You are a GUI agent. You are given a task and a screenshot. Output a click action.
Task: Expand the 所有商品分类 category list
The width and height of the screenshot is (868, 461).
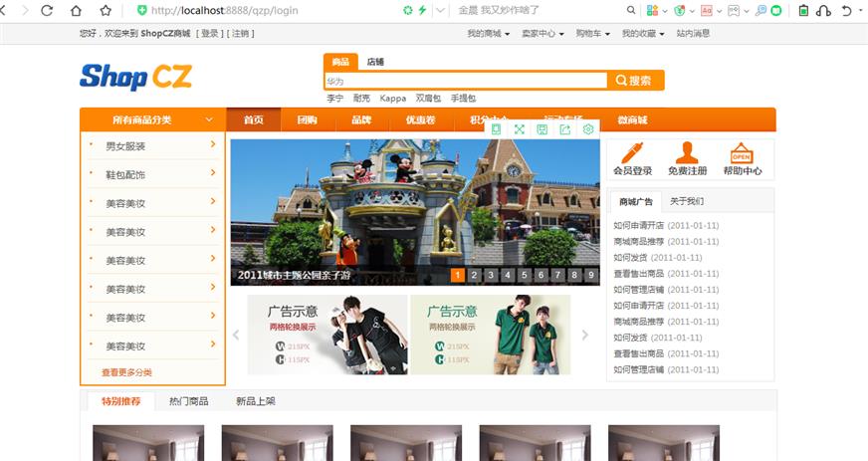click(152, 119)
